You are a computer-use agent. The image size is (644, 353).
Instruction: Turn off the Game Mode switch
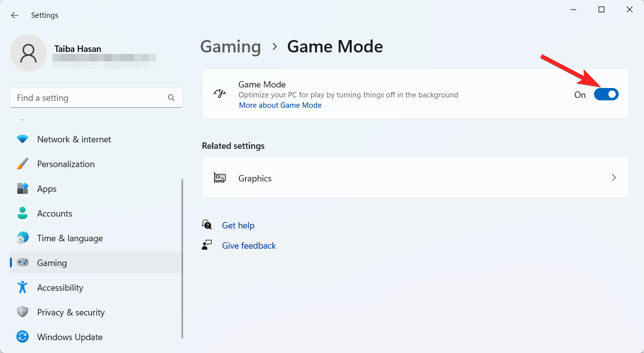(x=606, y=94)
